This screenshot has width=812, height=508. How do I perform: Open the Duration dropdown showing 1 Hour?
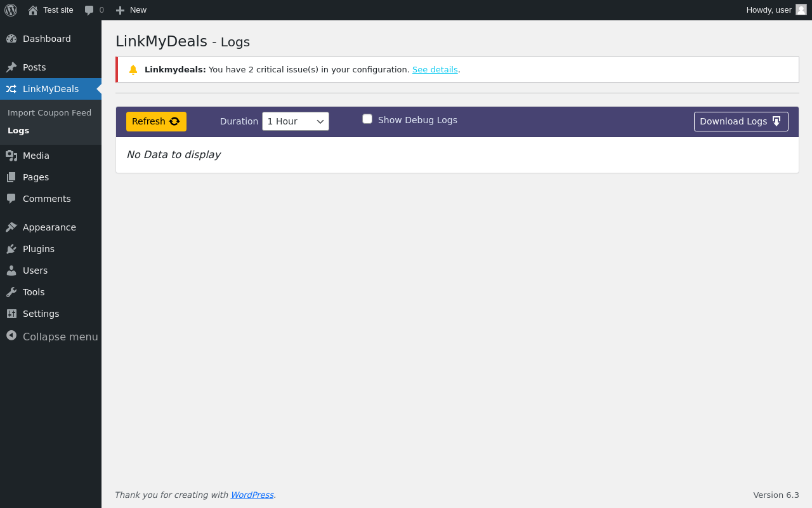point(296,121)
